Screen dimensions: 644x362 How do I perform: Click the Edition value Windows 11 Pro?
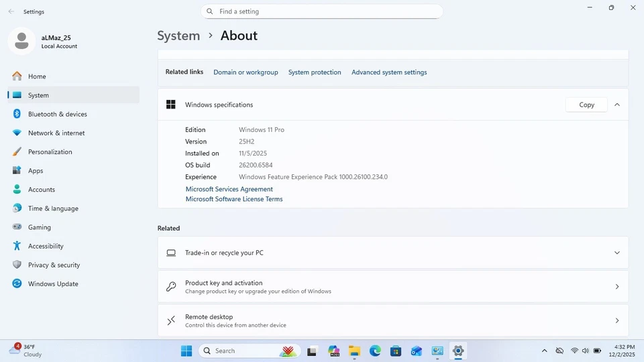[261, 129]
